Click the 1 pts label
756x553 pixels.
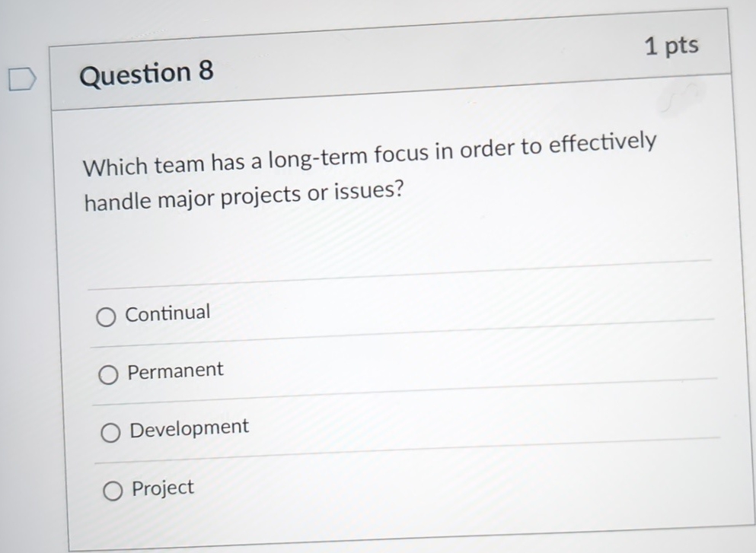click(671, 45)
